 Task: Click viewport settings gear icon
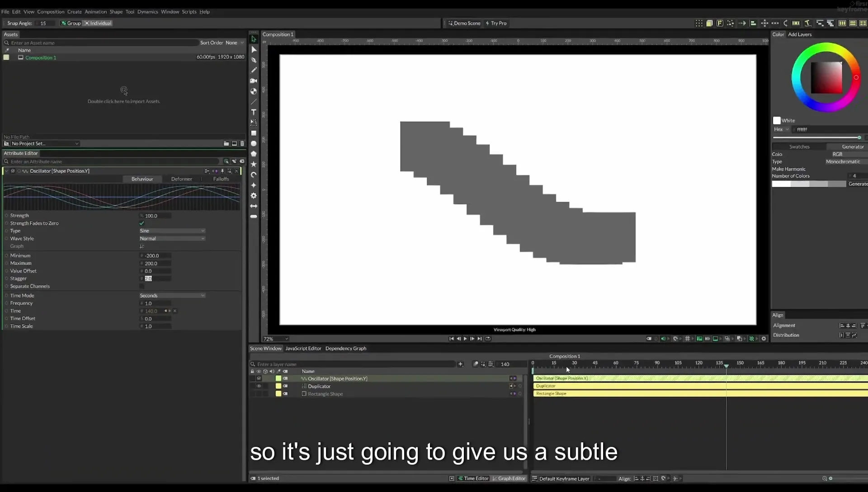point(764,339)
